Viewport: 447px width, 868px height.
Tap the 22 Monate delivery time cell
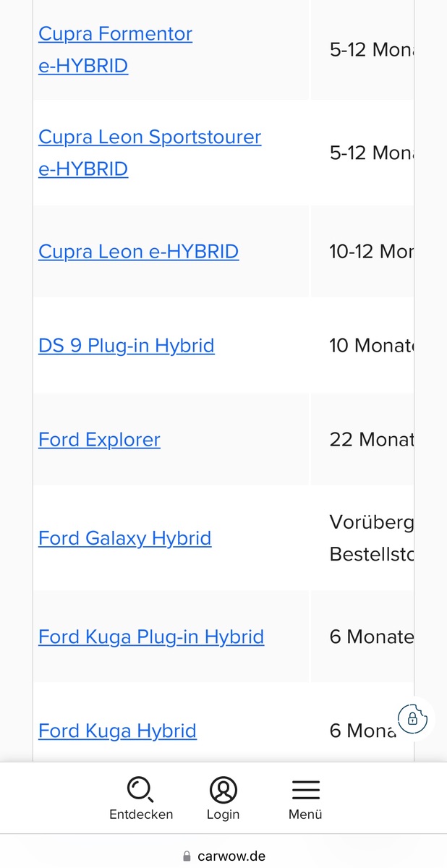click(x=370, y=440)
